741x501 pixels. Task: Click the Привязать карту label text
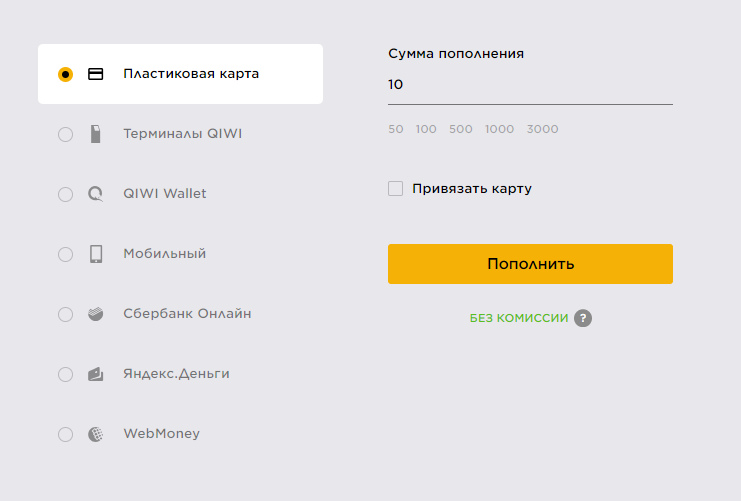(472, 189)
